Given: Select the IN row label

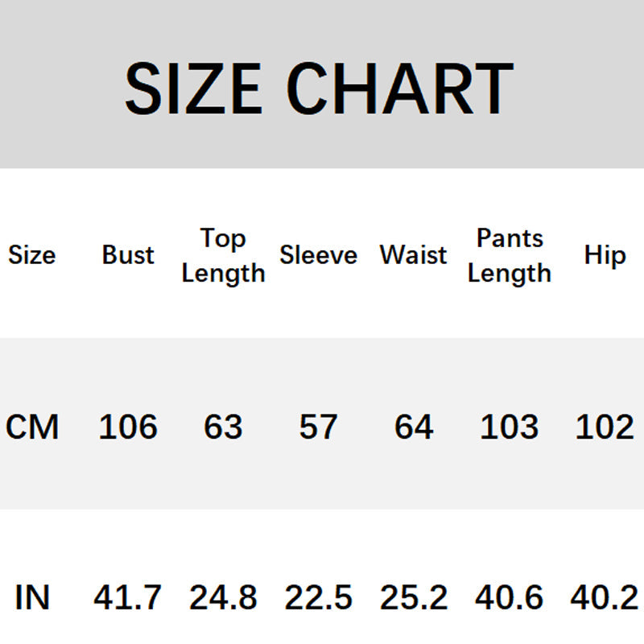Looking at the screenshot, I should coord(32,597).
